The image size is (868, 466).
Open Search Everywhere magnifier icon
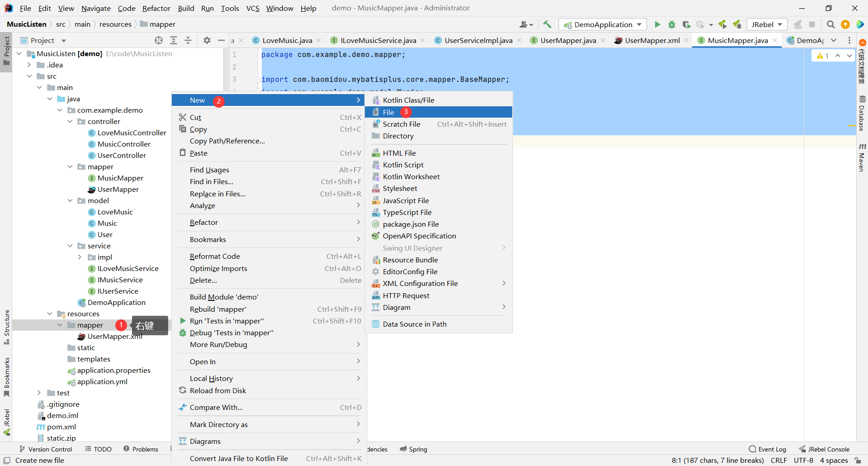point(830,24)
